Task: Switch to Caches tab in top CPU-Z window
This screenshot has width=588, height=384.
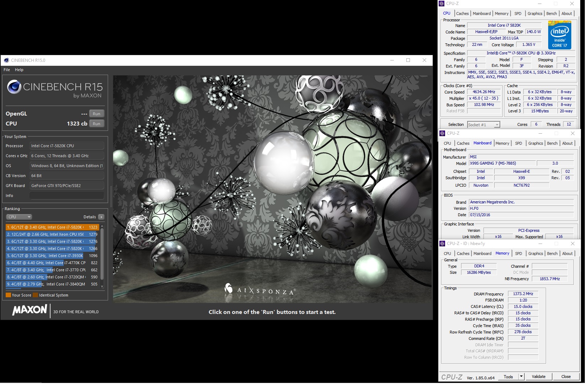Action: point(462,14)
